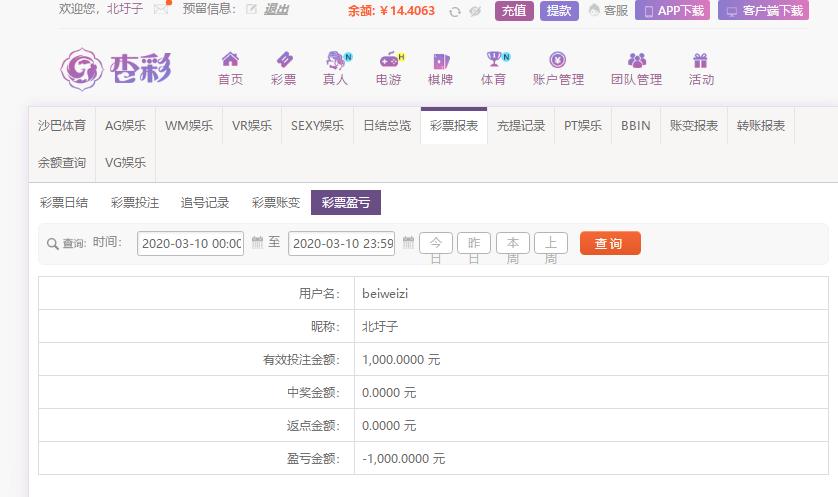The image size is (838, 497).
Task: Switch to VG娱乐 tab
Action: (126, 162)
